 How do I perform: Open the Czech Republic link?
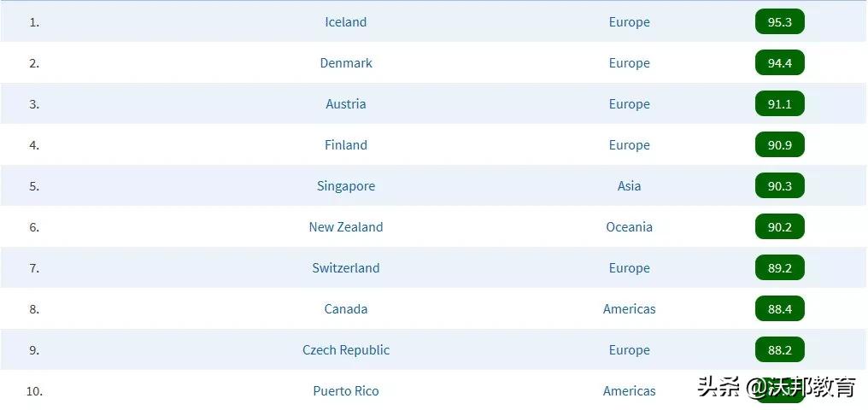click(346, 350)
